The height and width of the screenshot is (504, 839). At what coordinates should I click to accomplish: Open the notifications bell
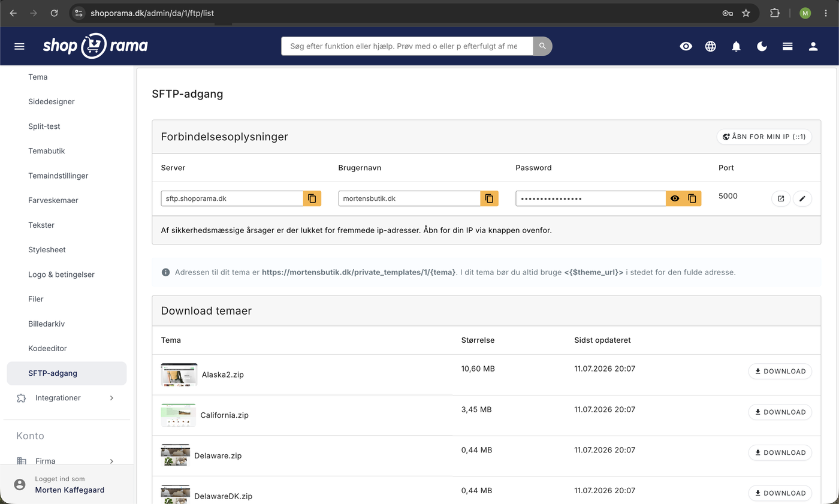pos(737,46)
